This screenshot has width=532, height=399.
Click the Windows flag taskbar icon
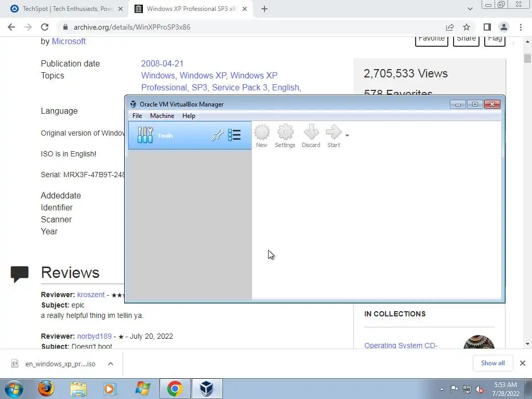pyautogui.click(x=142, y=389)
